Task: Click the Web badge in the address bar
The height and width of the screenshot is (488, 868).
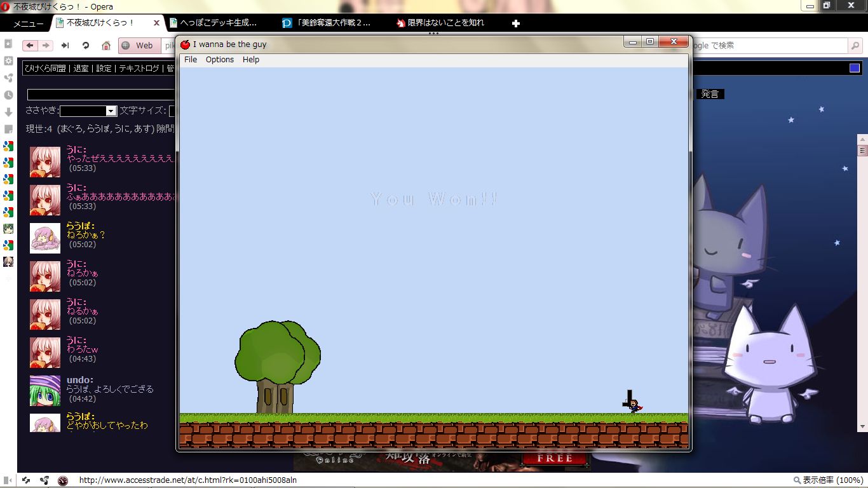Action: click(139, 46)
